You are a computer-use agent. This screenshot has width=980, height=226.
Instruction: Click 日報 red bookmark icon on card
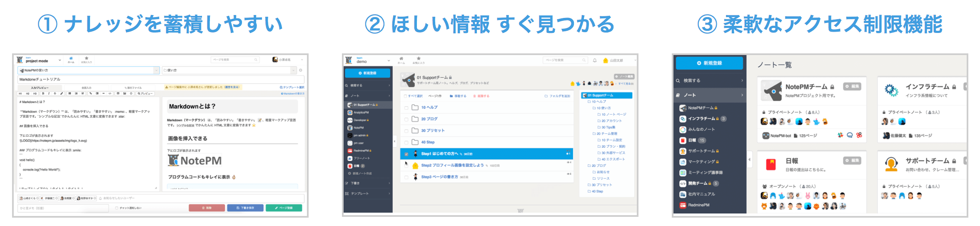[771, 165]
